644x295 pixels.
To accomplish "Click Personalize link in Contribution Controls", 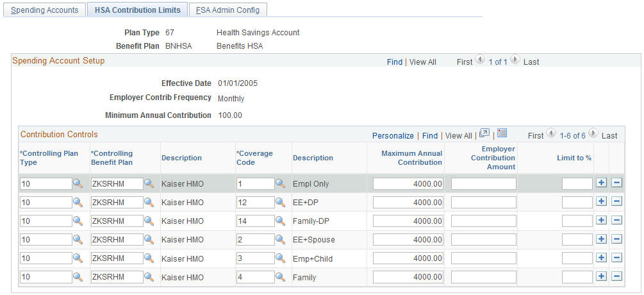I will (393, 135).
